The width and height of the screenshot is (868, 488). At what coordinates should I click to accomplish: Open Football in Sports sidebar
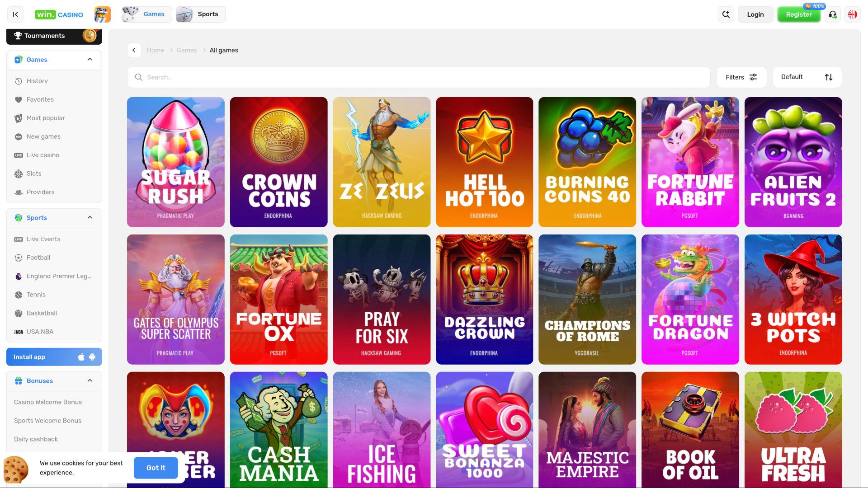(54, 258)
